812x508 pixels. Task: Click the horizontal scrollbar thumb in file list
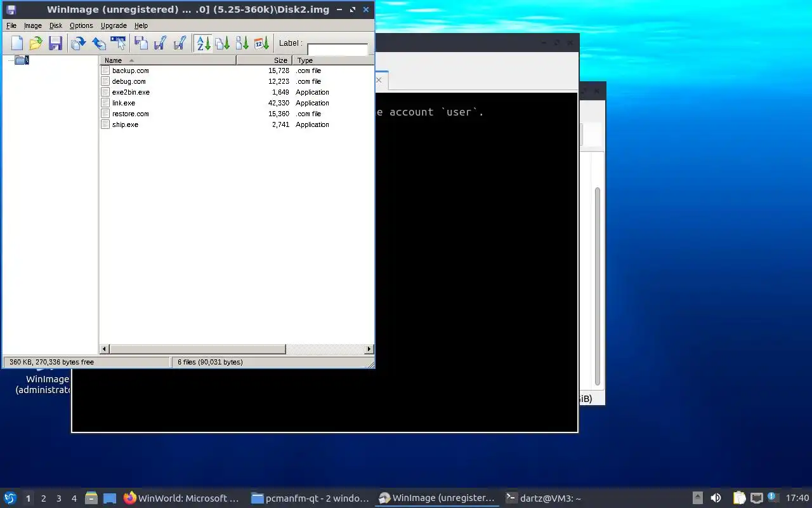click(198, 349)
